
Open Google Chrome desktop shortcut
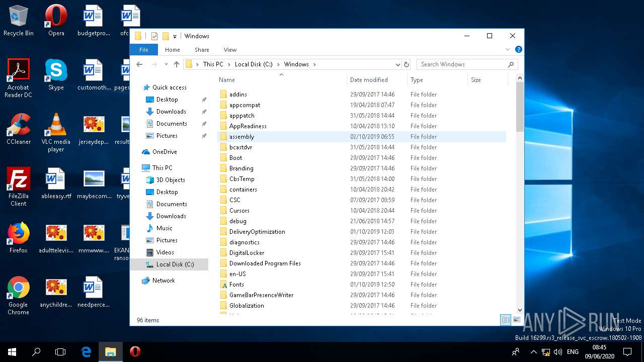[19, 296]
